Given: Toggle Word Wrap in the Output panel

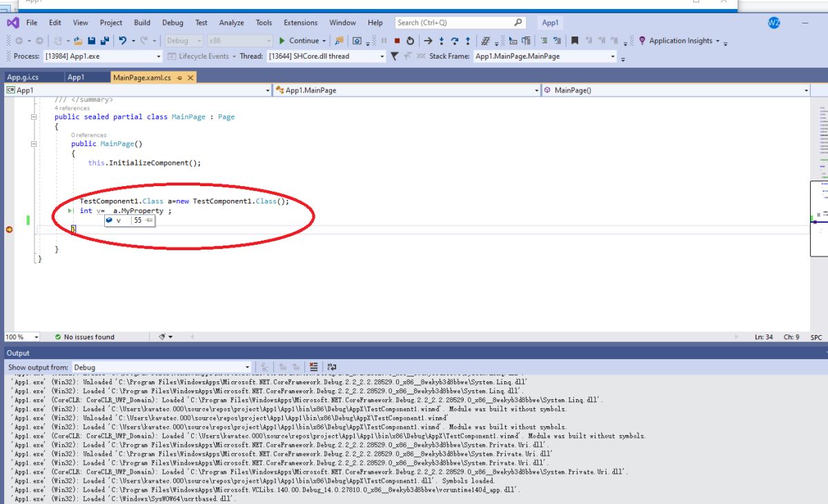Looking at the screenshot, I should click(x=332, y=367).
